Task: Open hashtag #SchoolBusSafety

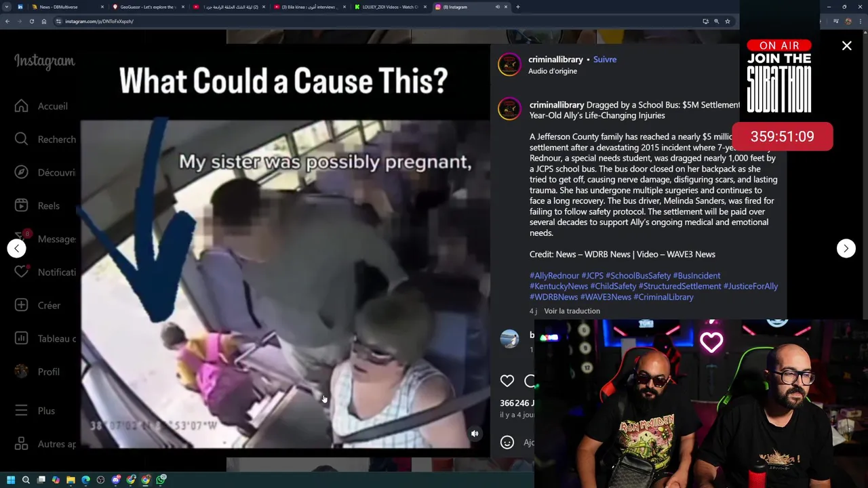Action: pyautogui.click(x=638, y=276)
